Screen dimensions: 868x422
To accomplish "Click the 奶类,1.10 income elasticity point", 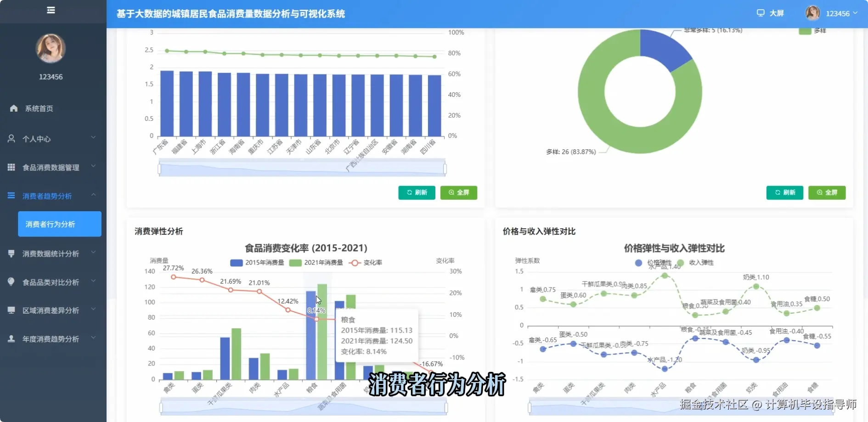I will point(756,287).
